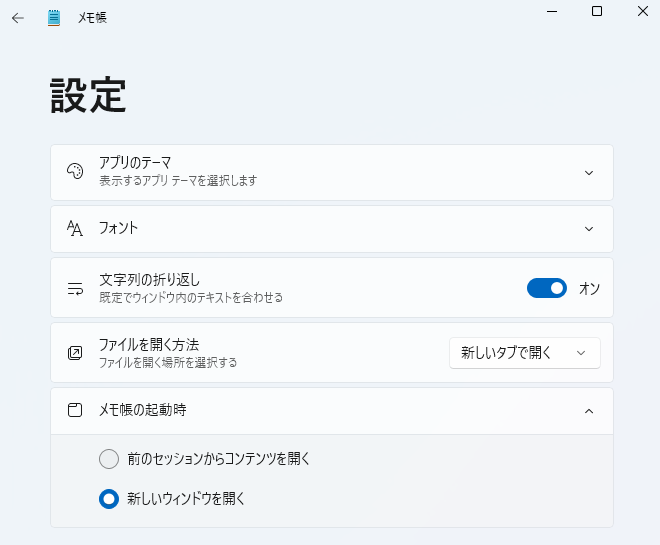Minimize the Notepad window
The height and width of the screenshot is (545, 660).
click(551, 11)
